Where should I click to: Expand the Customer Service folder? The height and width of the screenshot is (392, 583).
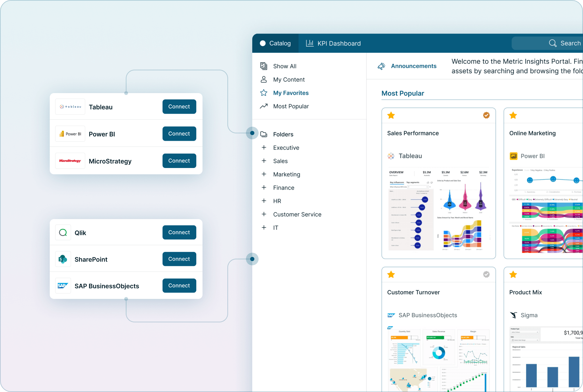[264, 214]
